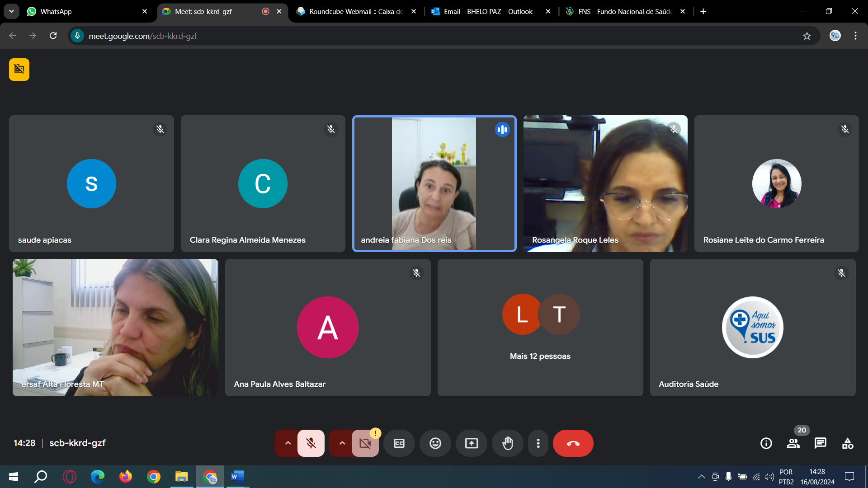Start presenting your screen
This screenshot has width=868, height=488.
tap(472, 443)
